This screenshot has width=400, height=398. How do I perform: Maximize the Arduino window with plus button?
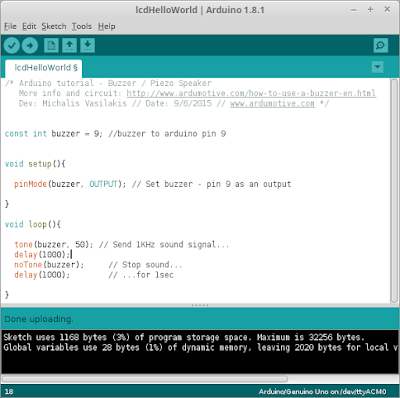(370, 10)
